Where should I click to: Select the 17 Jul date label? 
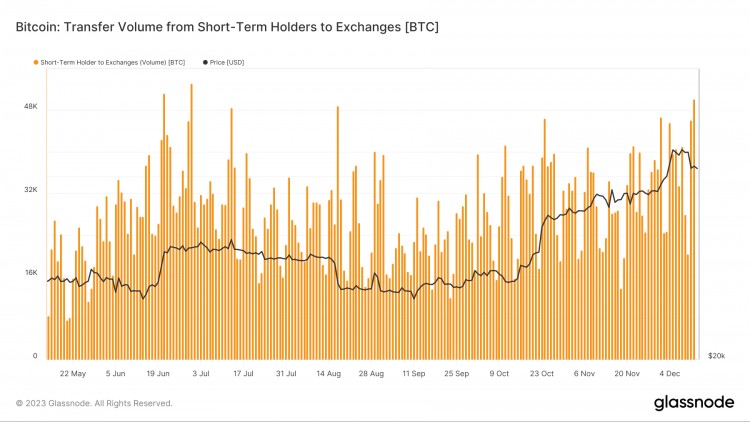tap(243, 374)
